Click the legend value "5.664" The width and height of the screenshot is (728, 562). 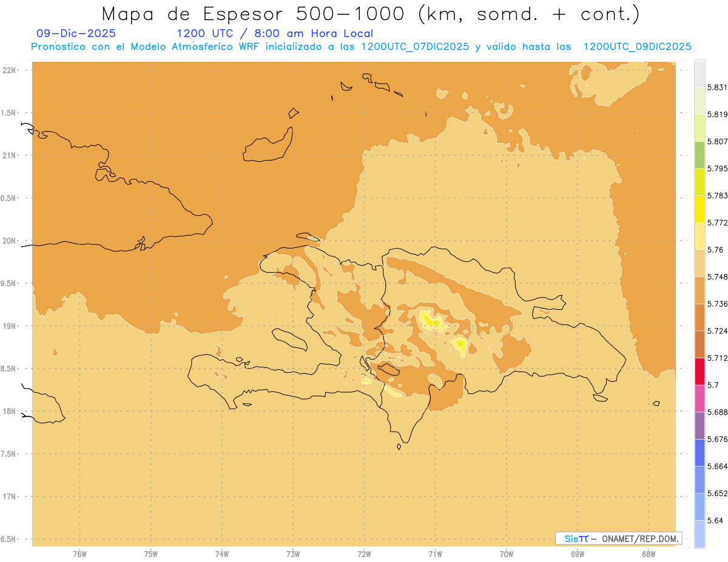click(717, 466)
